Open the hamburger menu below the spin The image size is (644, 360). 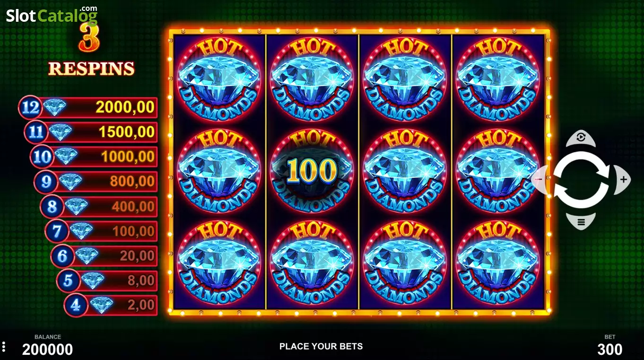(581, 221)
